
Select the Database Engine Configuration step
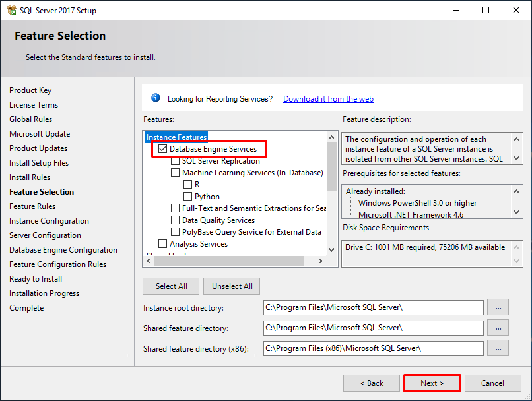click(63, 250)
